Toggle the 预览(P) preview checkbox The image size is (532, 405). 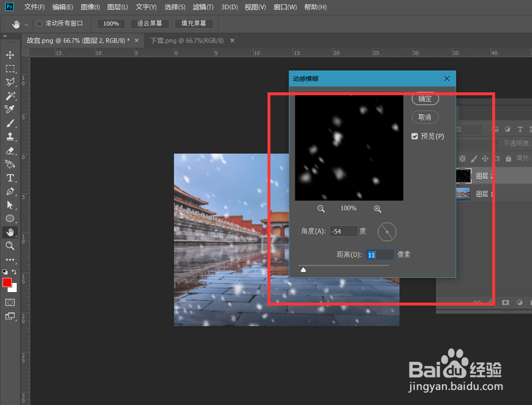(415, 136)
